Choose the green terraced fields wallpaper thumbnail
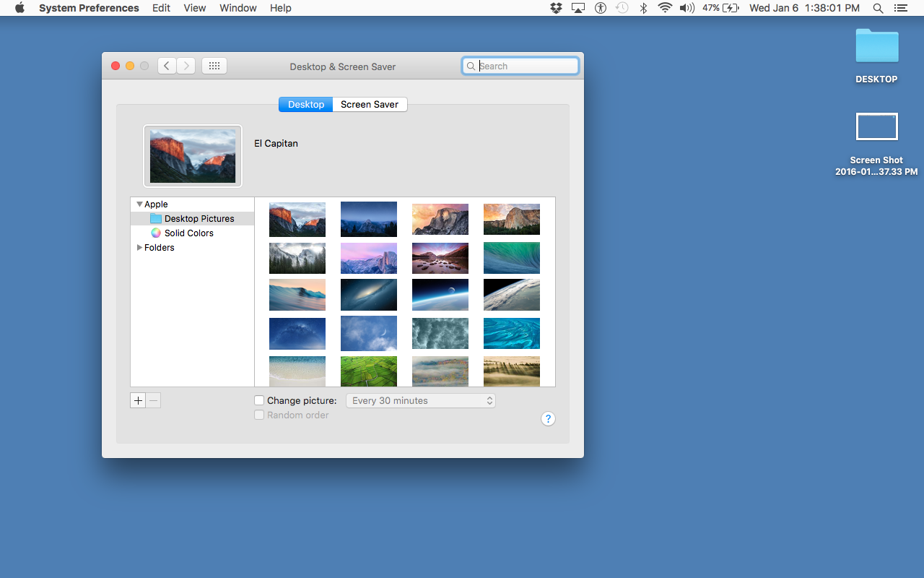This screenshot has height=578, width=924. tap(369, 371)
